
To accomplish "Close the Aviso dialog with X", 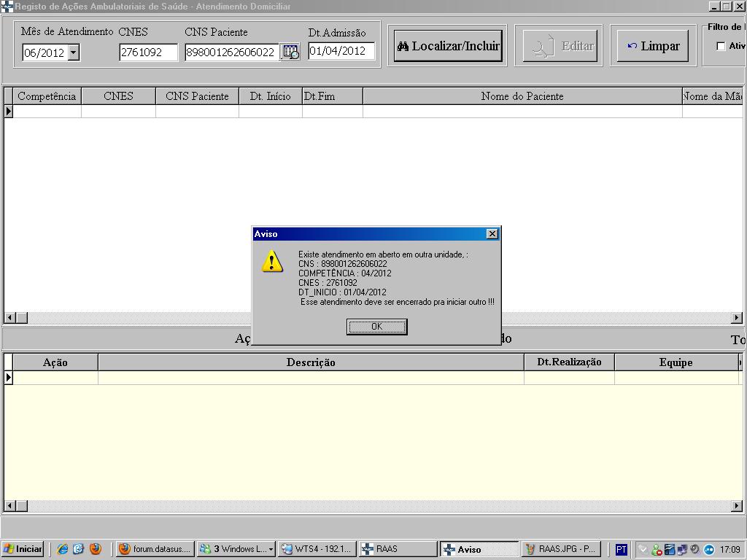I will click(492, 234).
